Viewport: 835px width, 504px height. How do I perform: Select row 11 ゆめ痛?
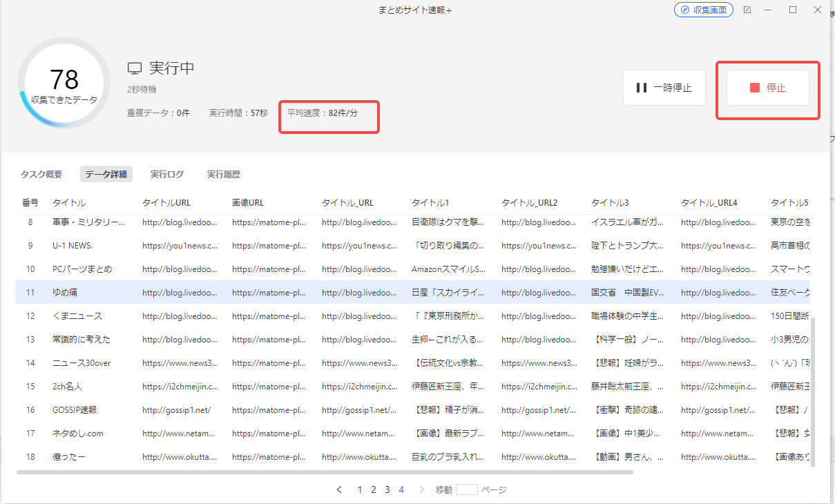[65, 293]
